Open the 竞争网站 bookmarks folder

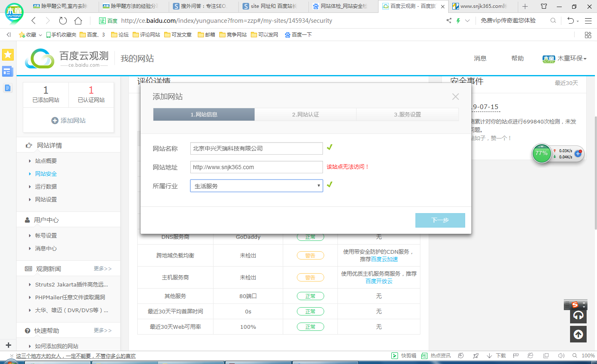tap(233, 35)
